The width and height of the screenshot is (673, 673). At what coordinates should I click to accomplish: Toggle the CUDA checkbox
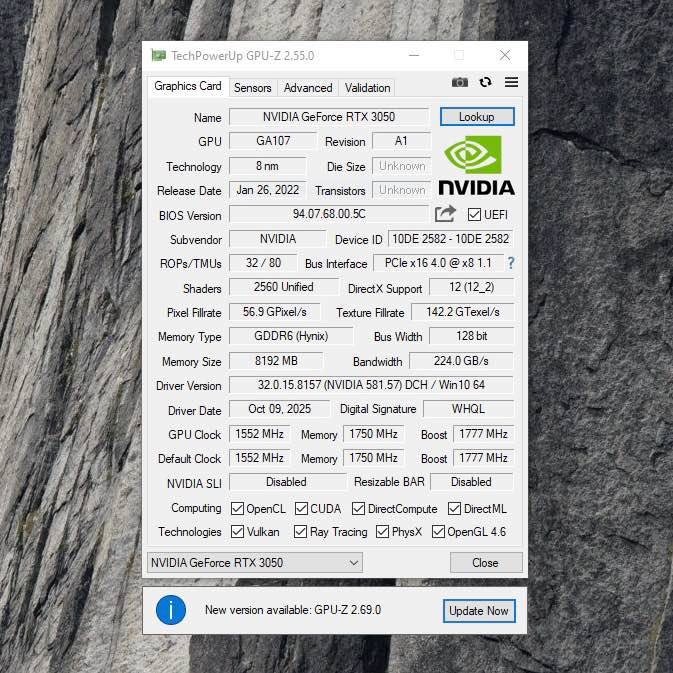301,509
